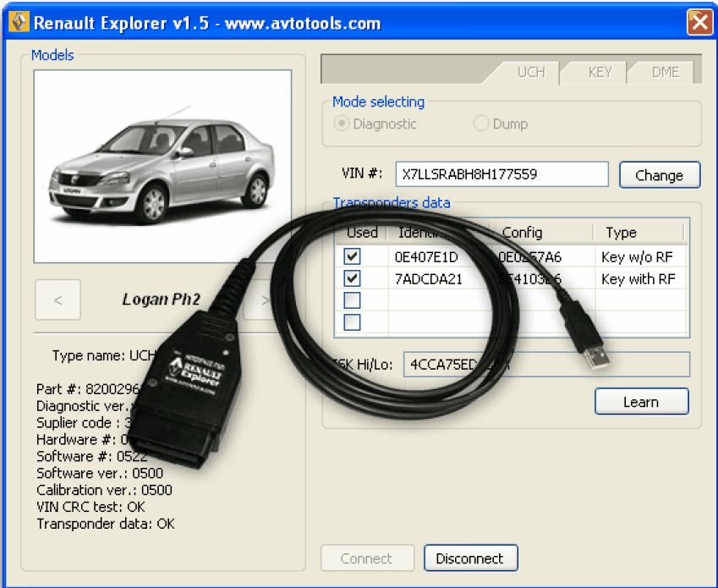This screenshot has height=588, width=718.
Task: Toggle Used checkbox for transponder 0E407E1D
Action: 352,256
